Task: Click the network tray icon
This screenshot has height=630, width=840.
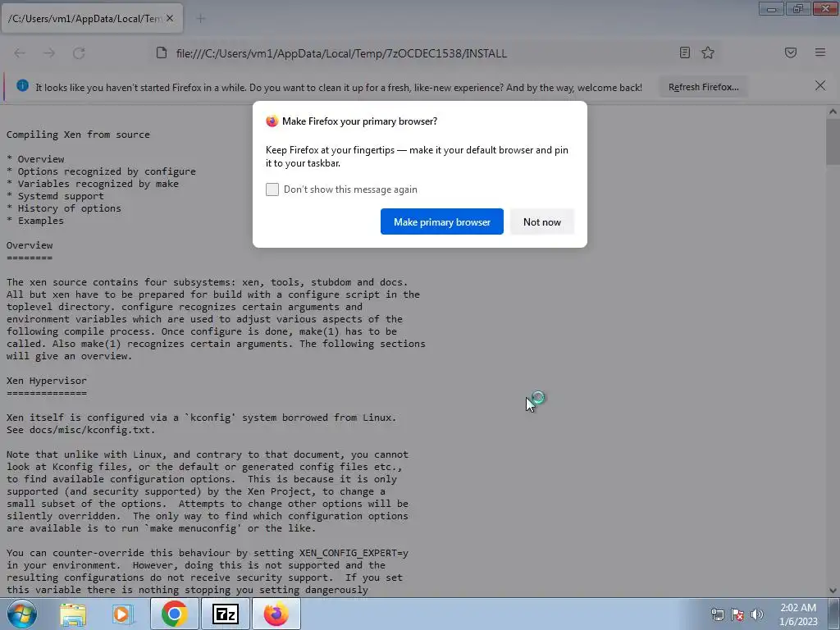Action: (x=718, y=615)
